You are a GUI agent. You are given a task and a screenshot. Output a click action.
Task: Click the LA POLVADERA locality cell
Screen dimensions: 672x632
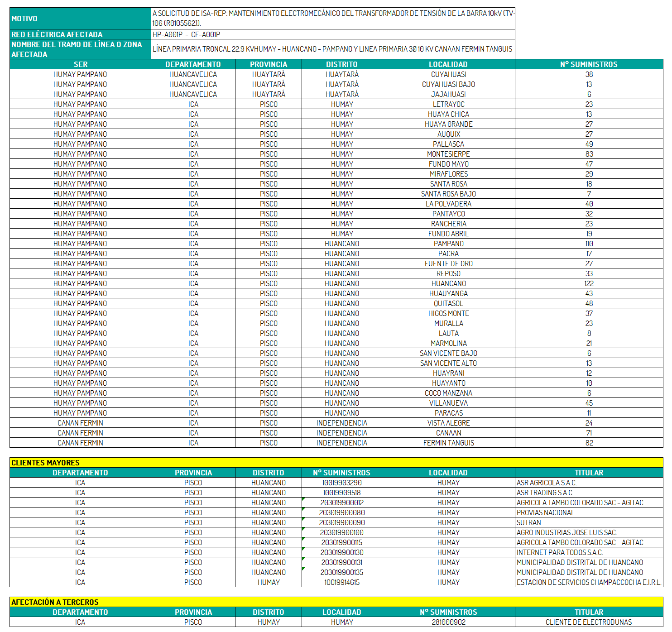click(448, 204)
